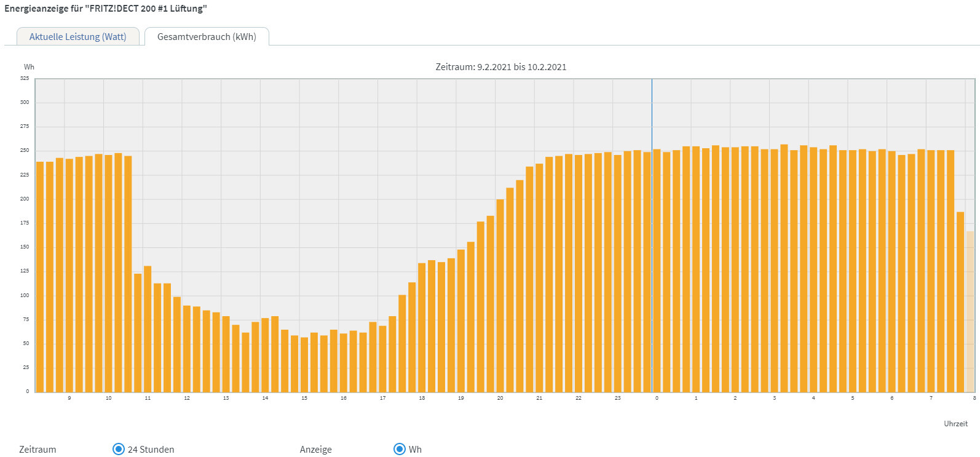This screenshot has width=980, height=457.
Task: Click the Wh unit label above the axis
Action: tap(29, 67)
